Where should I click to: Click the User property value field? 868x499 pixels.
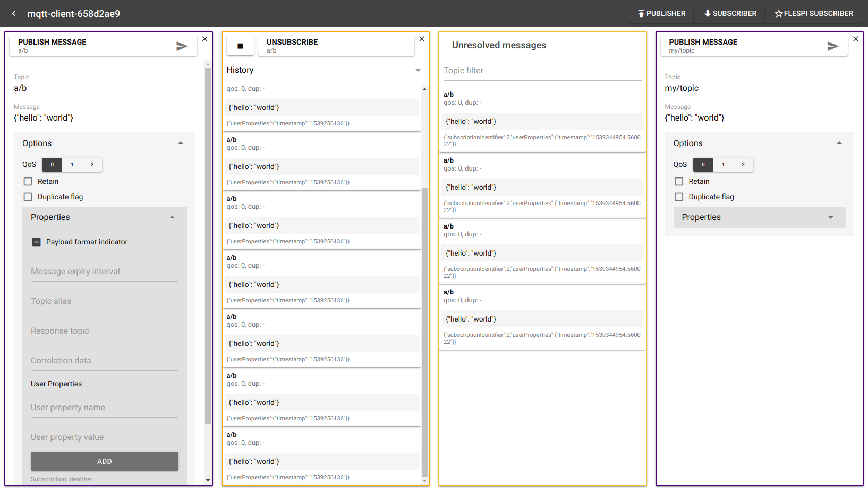105,437
